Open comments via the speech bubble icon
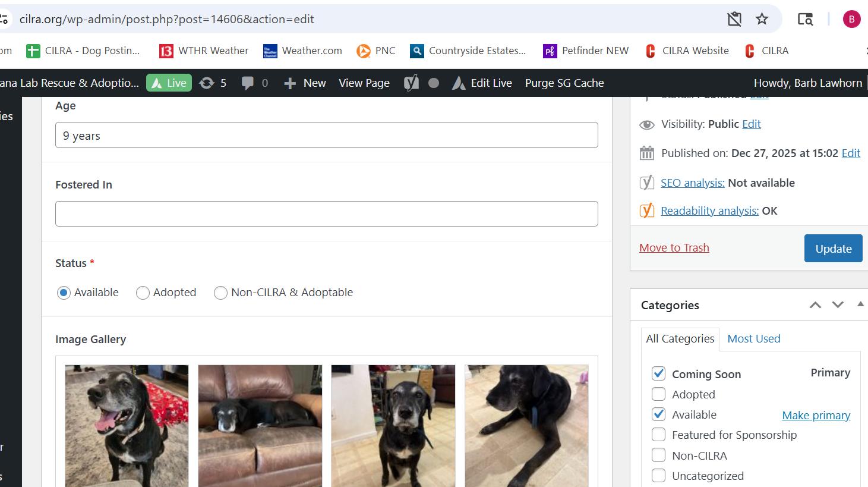This screenshot has height=487, width=868. 248,83
